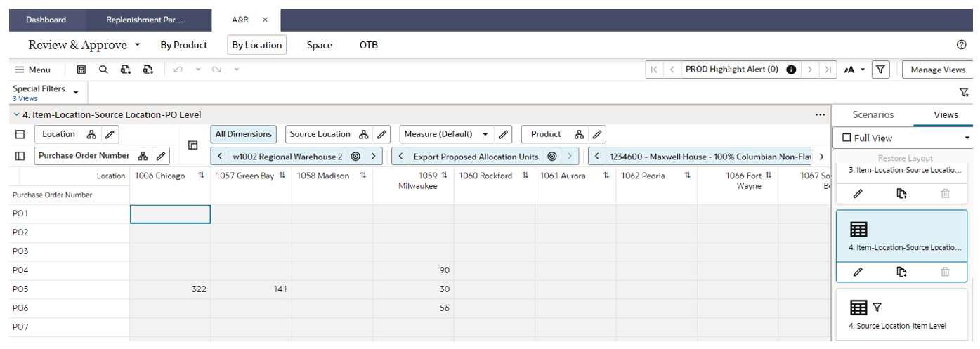This screenshot has width=980, height=349.
Task: Open Product hierarchy icon
Action: point(579,134)
